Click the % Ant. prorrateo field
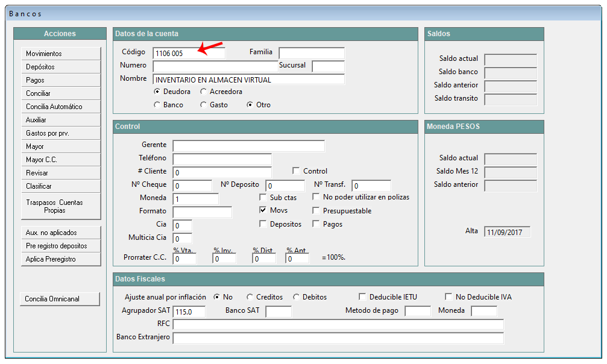Viewport: 607px width, 364px height. coord(297,259)
